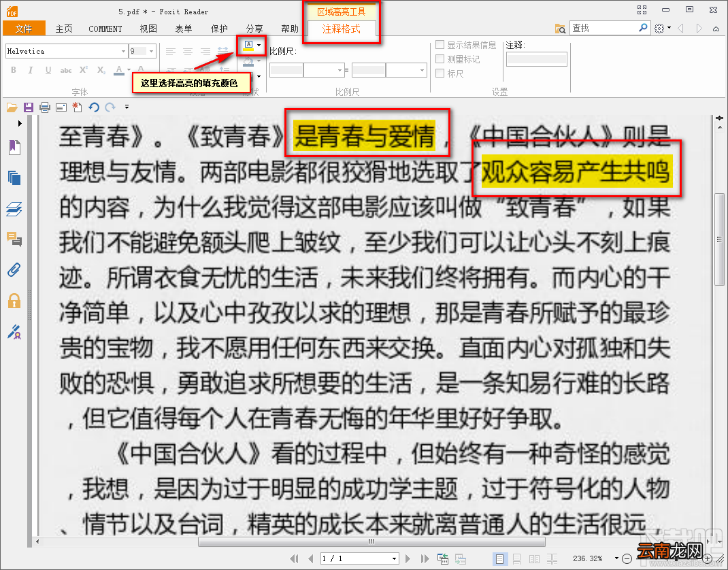Open comments panel in left sidebar
This screenshot has width=728, height=570.
pos(14,239)
